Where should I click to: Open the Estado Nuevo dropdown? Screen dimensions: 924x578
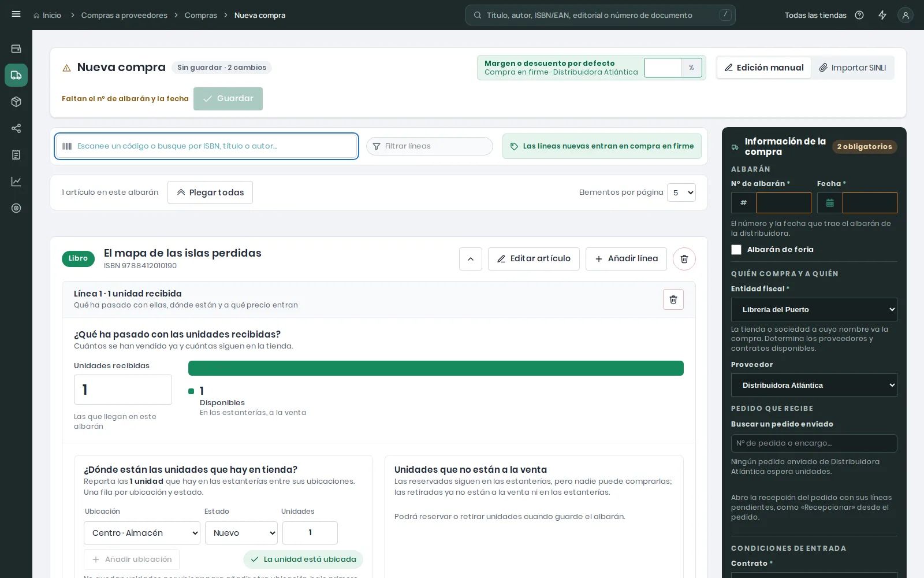241,533
